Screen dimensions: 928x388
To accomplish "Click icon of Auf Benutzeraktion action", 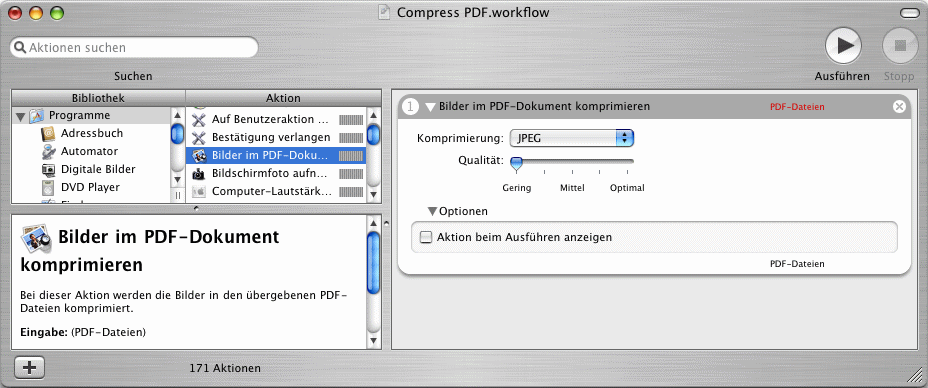I will click(199, 119).
